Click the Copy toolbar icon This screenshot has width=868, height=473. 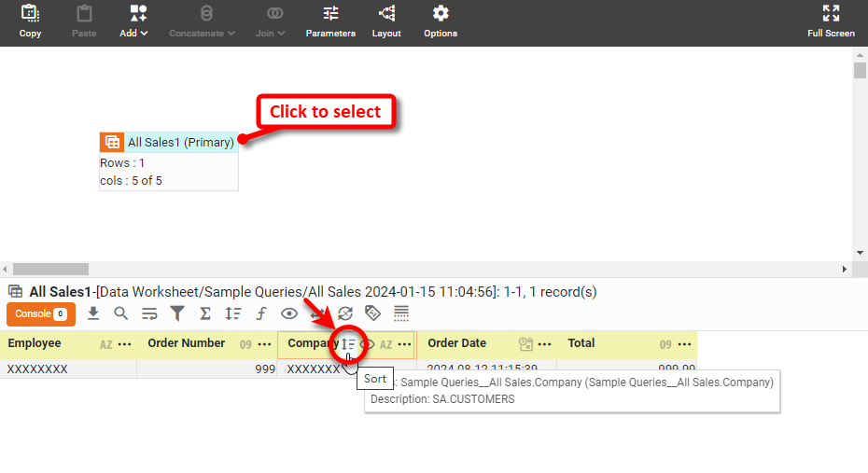click(30, 22)
